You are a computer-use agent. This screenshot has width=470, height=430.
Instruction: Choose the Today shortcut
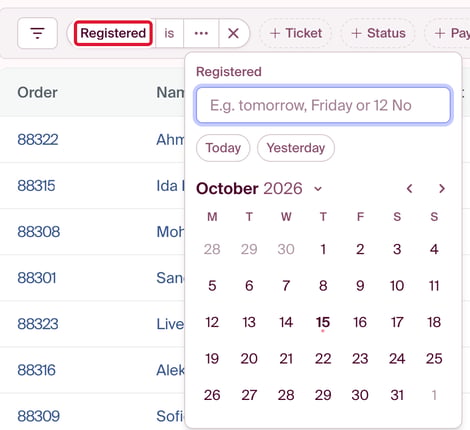223,148
